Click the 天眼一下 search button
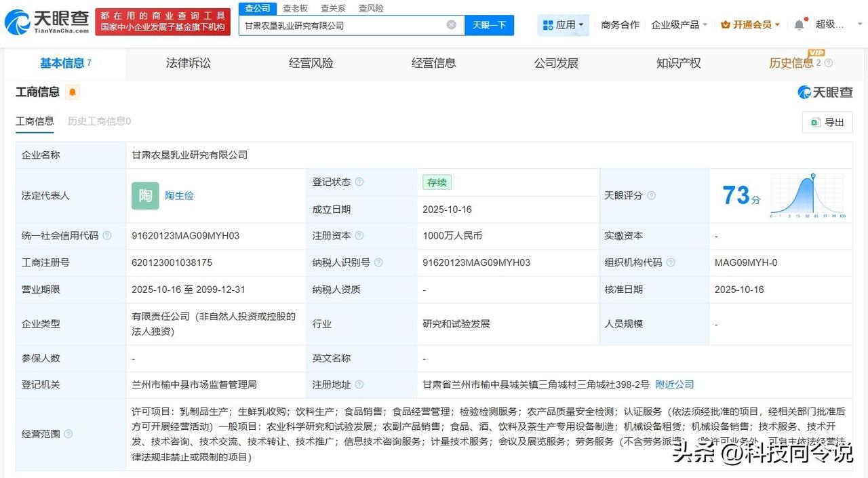Image resolution: width=868 pixels, height=478 pixels. 490,25
